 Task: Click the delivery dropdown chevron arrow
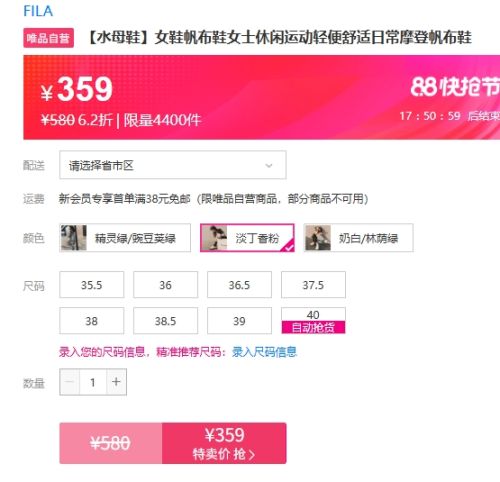coord(269,166)
